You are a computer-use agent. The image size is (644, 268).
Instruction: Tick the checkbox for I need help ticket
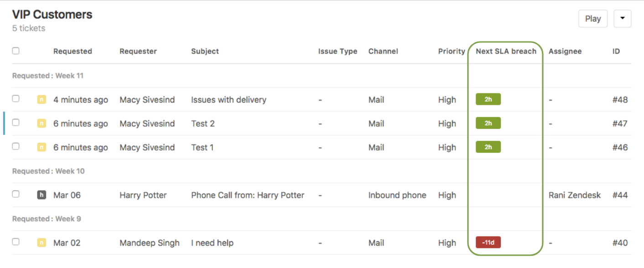16,242
